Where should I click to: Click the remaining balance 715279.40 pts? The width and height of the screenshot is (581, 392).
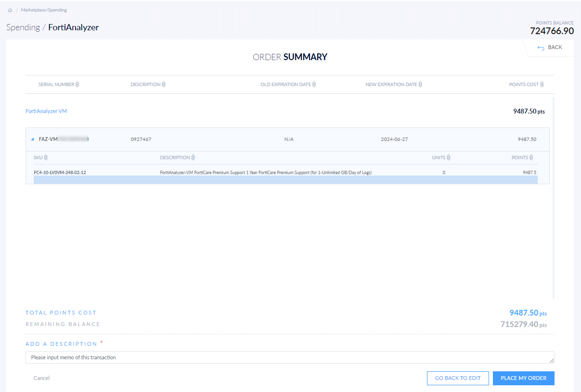tap(524, 324)
